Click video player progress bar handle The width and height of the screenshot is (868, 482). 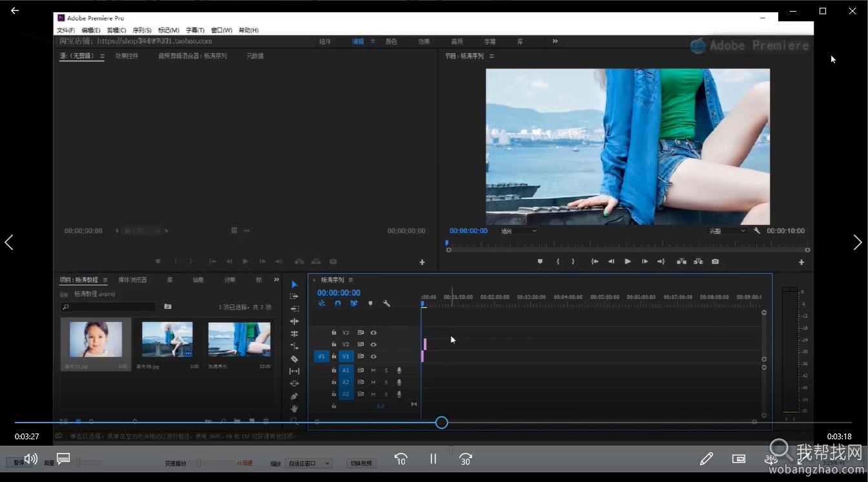tap(442, 423)
